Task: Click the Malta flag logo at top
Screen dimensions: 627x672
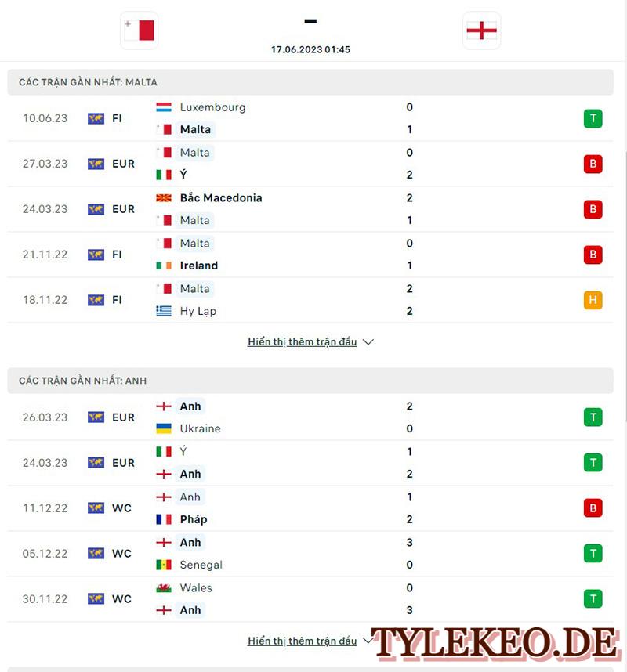Action: (x=140, y=31)
